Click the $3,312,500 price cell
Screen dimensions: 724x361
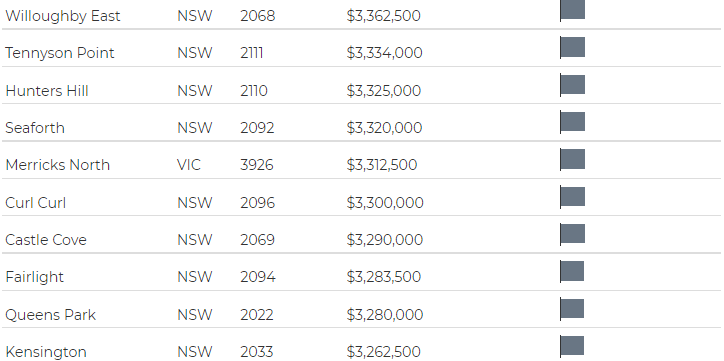pos(382,165)
